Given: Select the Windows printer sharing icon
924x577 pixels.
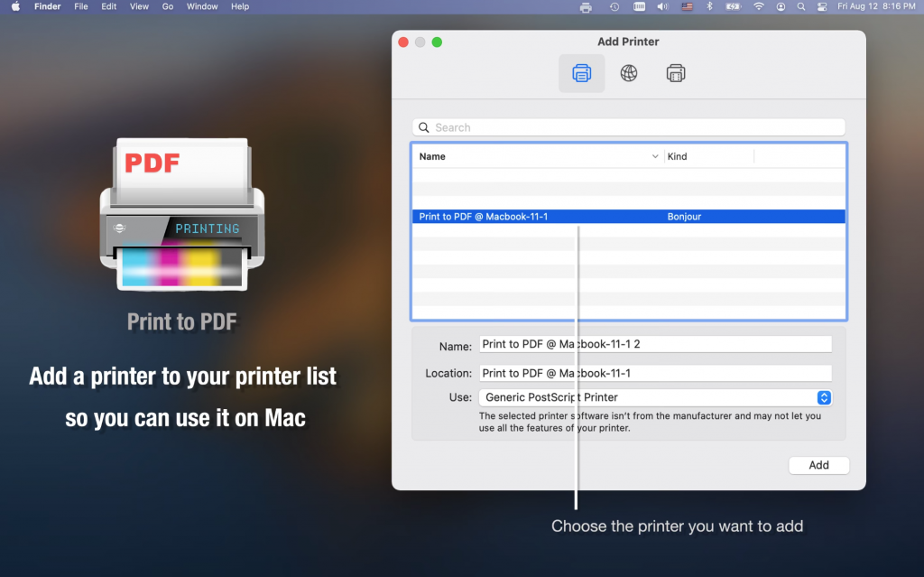Looking at the screenshot, I should (675, 73).
